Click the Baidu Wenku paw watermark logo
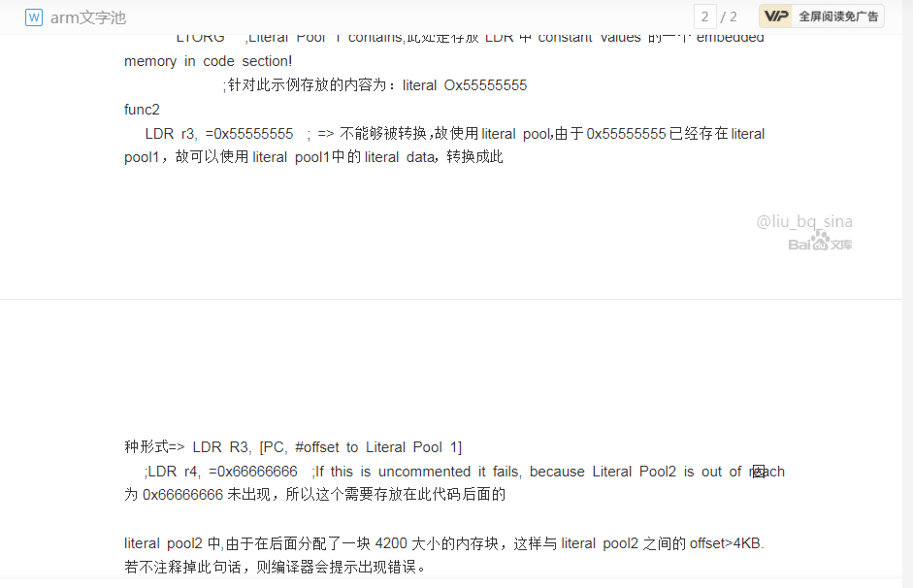The image size is (913, 588). coord(821,242)
